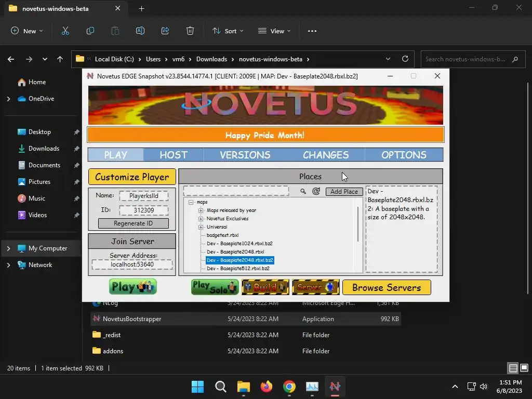This screenshot has height=399, width=532.
Task: Open the CHANGES tab
Action: pyautogui.click(x=326, y=155)
